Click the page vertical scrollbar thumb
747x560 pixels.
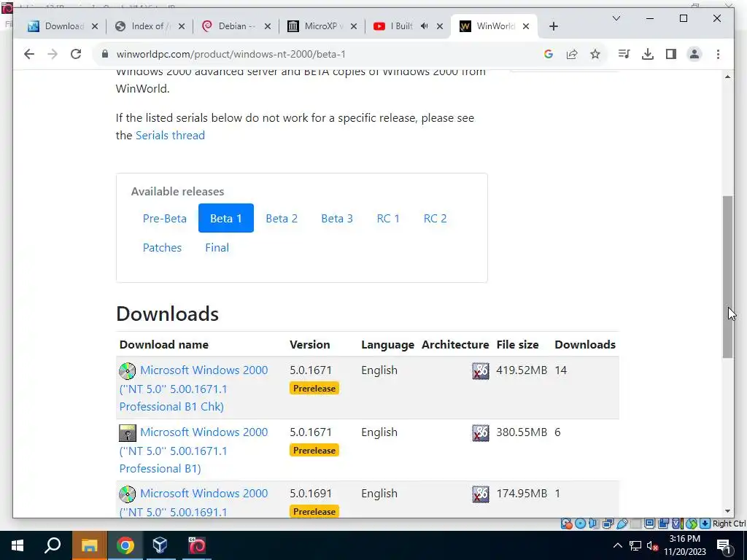coord(727,276)
